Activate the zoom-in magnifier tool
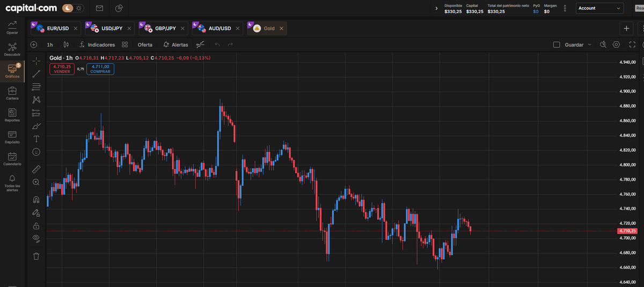644x287 pixels. click(36, 182)
